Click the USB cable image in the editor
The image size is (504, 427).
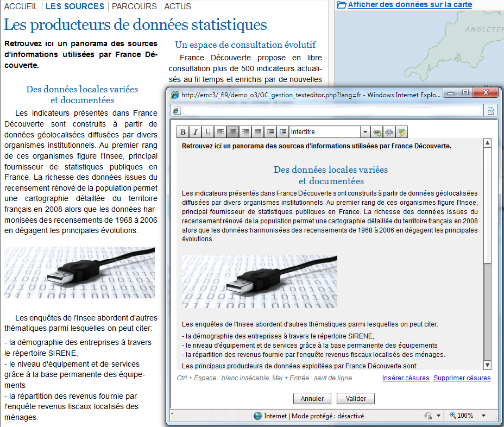[260, 281]
